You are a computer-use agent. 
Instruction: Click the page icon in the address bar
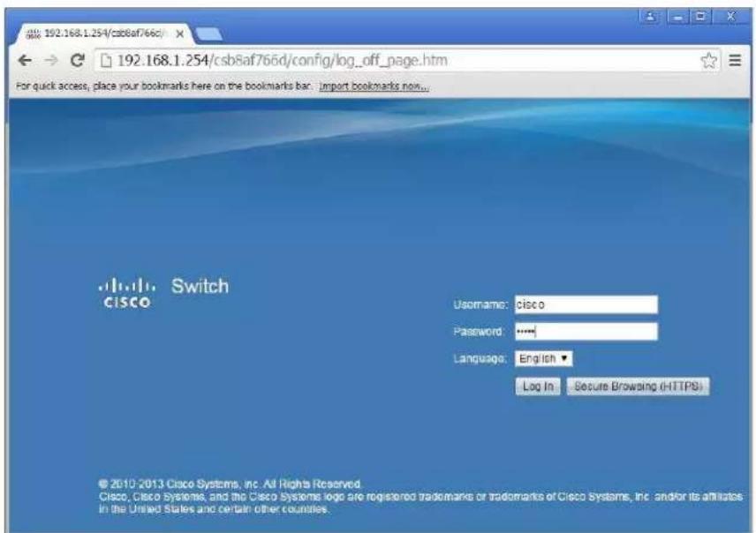[106, 61]
